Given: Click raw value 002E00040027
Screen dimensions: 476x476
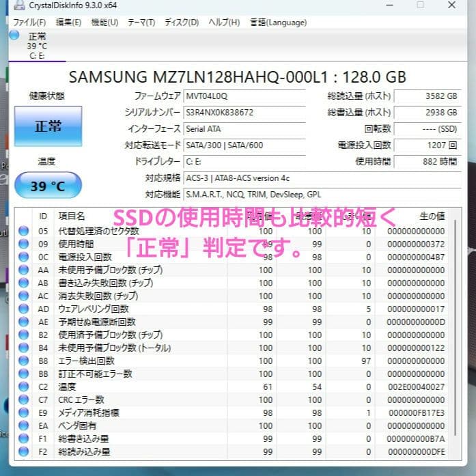Looking at the screenshot, I should (416, 387).
